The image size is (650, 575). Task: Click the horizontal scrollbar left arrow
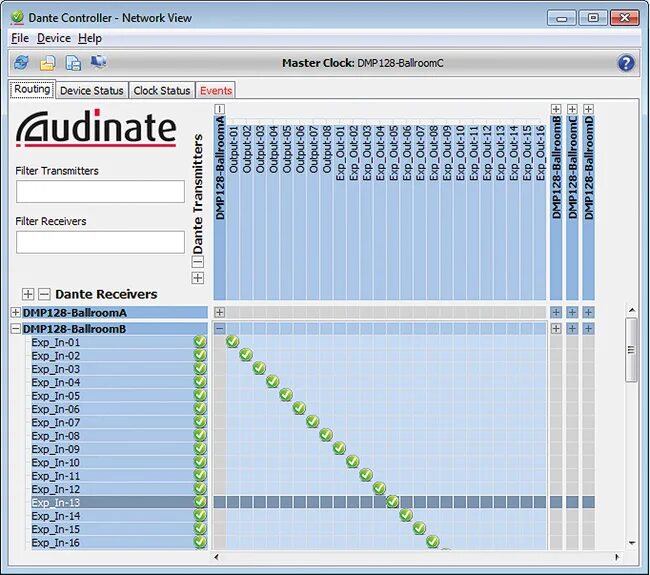[216, 557]
